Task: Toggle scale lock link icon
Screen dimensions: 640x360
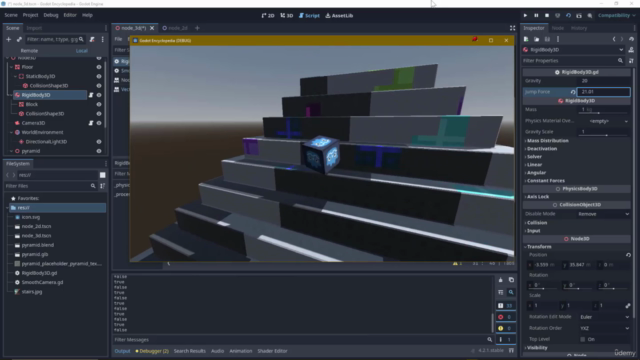Action: [x=628, y=305]
